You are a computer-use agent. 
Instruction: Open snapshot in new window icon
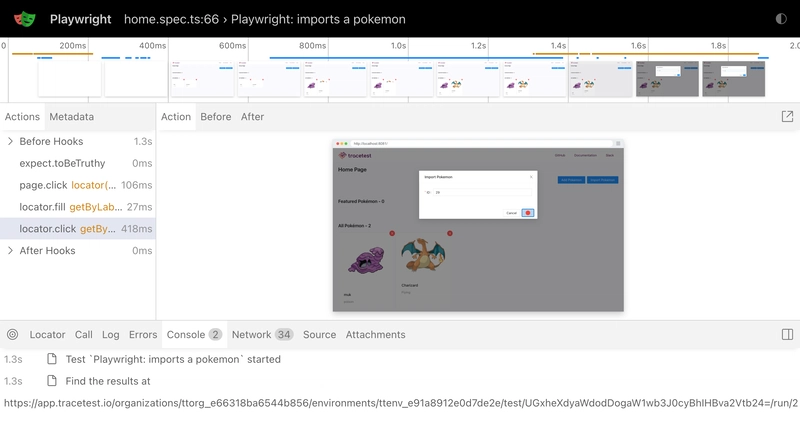[787, 117]
